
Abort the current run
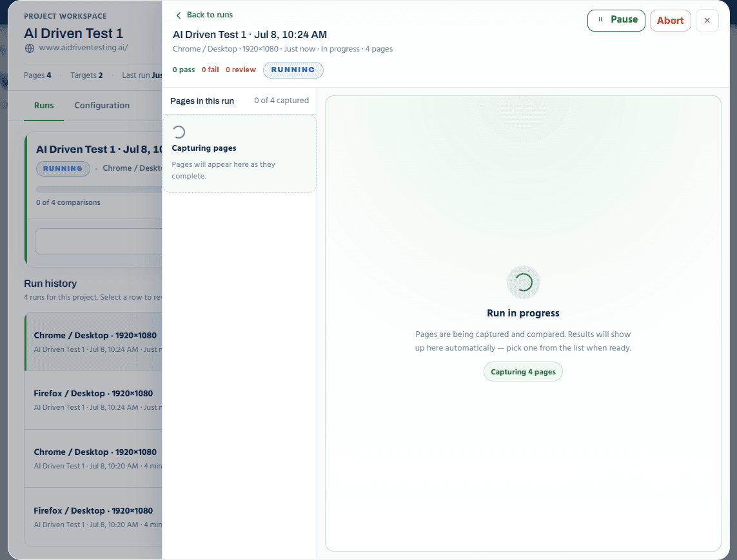[x=670, y=21]
